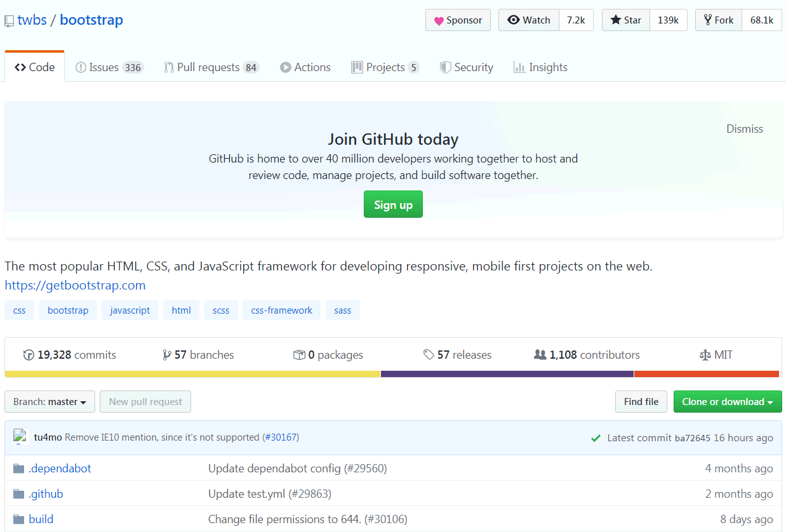Screen dimensions: 786x532
Task: Click the contributors people icon
Action: 540,355
